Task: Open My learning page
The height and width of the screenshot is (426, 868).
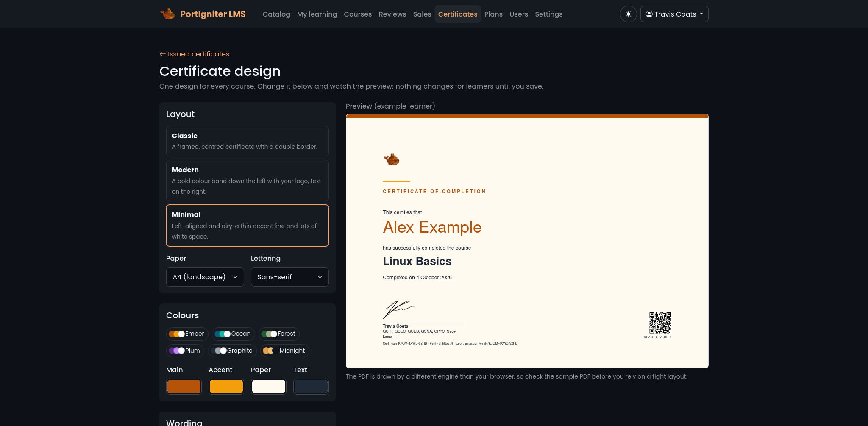Action: [x=317, y=14]
